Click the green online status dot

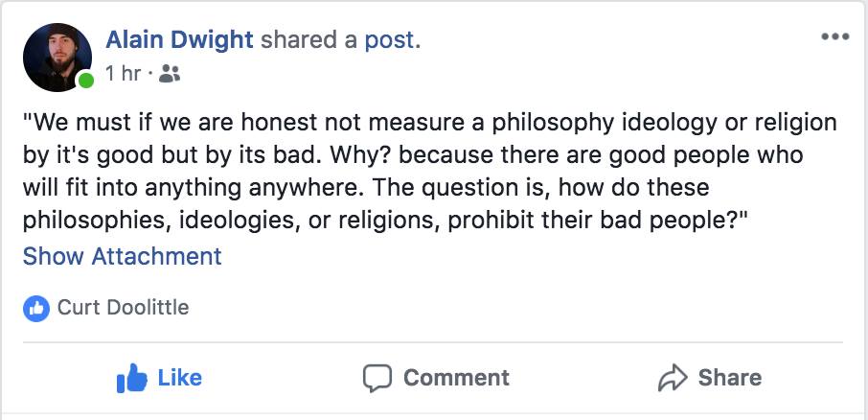pos(86,81)
